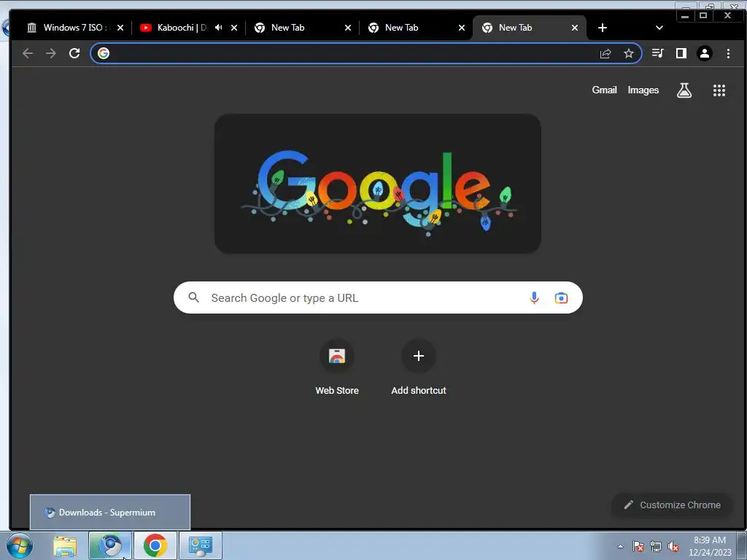Click the magnifier icon in search box

coord(193,297)
